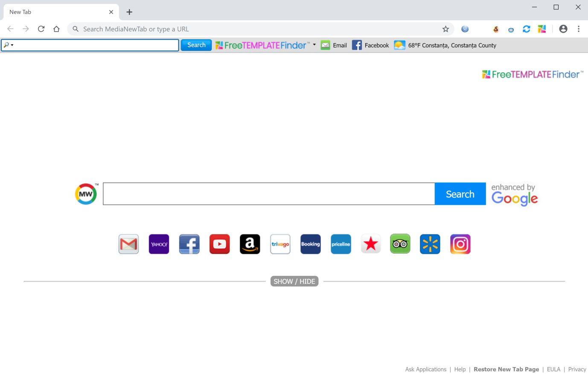588x374 pixels.
Task: Click the blue globe extension icon
Action: (x=465, y=29)
